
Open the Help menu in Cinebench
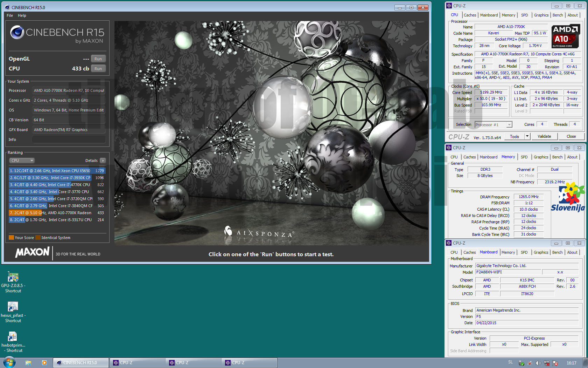point(22,15)
